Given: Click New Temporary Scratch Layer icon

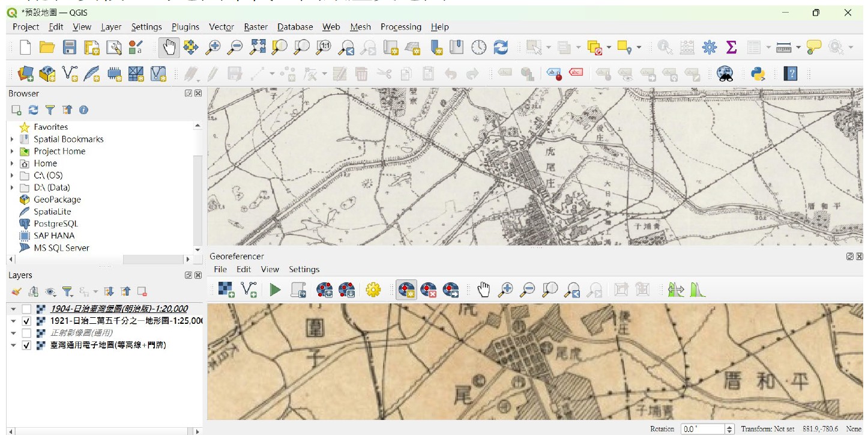Looking at the screenshot, I should (x=114, y=74).
